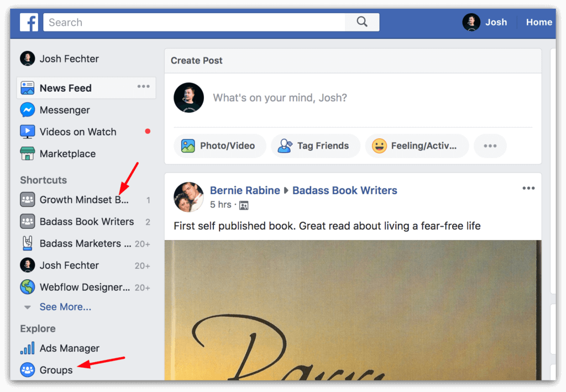The image size is (566, 392).
Task: Click the Groups icon under Explore
Action: 28,370
